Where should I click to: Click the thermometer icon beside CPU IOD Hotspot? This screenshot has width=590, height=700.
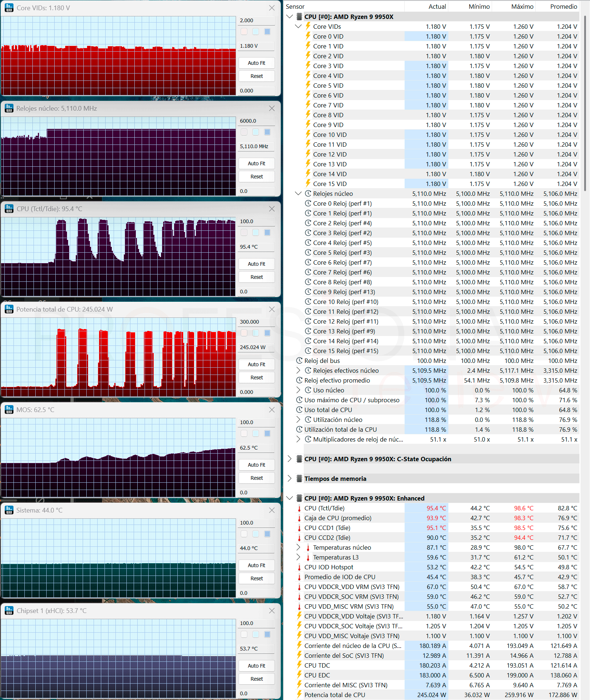point(299,567)
